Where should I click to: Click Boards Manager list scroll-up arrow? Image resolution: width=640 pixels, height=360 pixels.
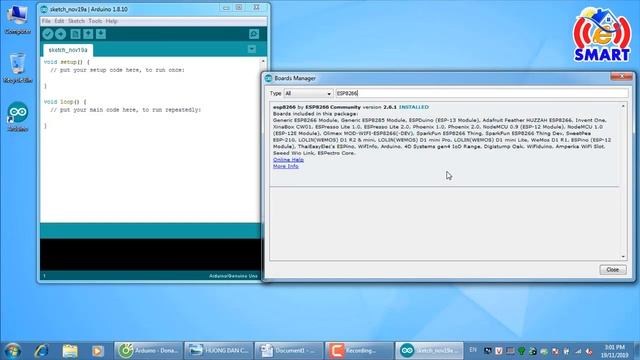[x=623, y=106]
